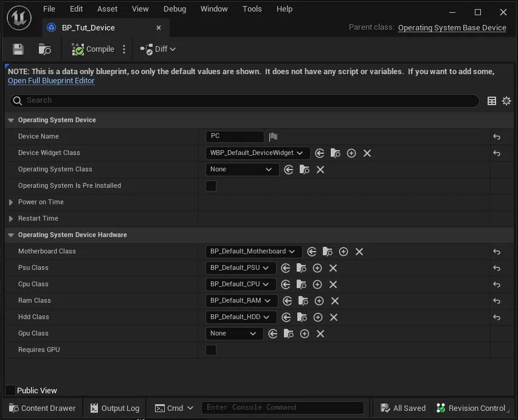The height and width of the screenshot is (420, 518).
Task: Reset Device Widget Class to default
Action: tap(497, 153)
